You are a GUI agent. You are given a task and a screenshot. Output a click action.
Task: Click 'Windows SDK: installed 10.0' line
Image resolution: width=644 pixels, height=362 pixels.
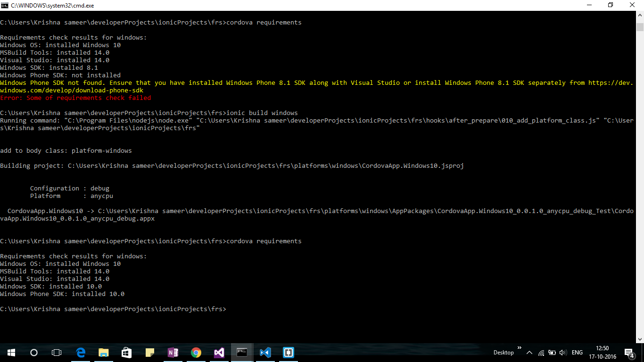(x=51, y=286)
